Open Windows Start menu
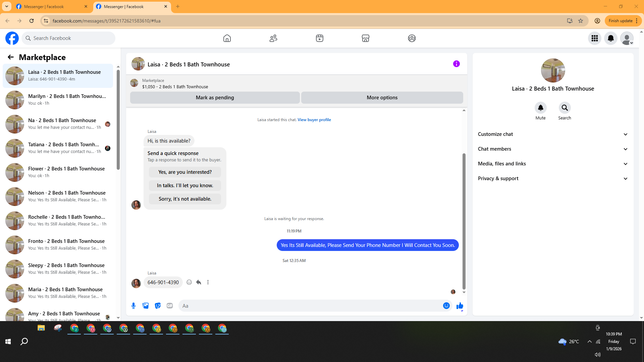This screenshot has height=362, width=644. click(x=8, y=342)
